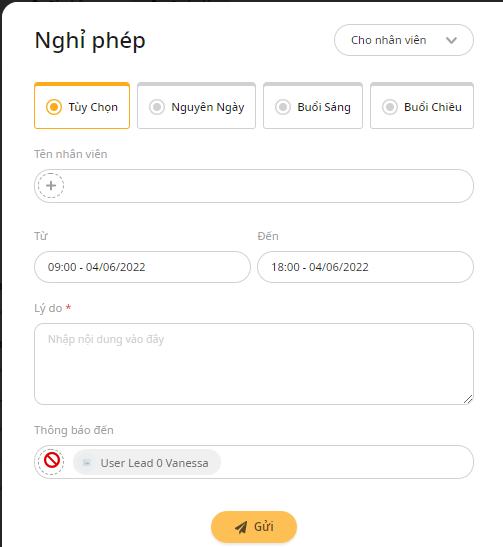503x547 pixels.
Task: Click the User Lead 0 Vanessa chip
Action: (x=147, y=463)
